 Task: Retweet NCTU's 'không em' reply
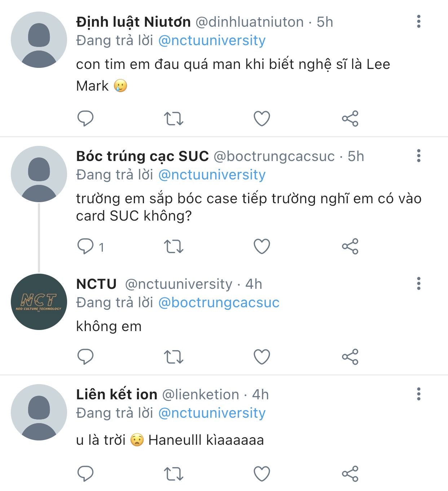point(174,357)
